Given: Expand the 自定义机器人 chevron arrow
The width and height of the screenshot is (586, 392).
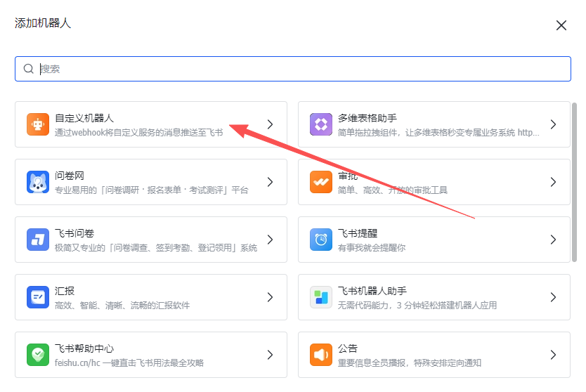Looking at the screenshot, I should pos(270,124).
